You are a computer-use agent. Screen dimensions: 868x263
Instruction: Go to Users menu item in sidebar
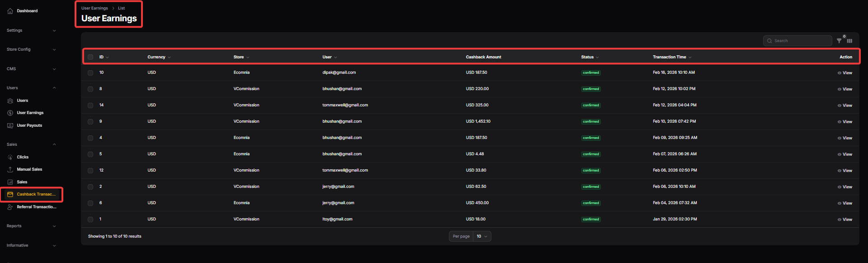point(23,100)
